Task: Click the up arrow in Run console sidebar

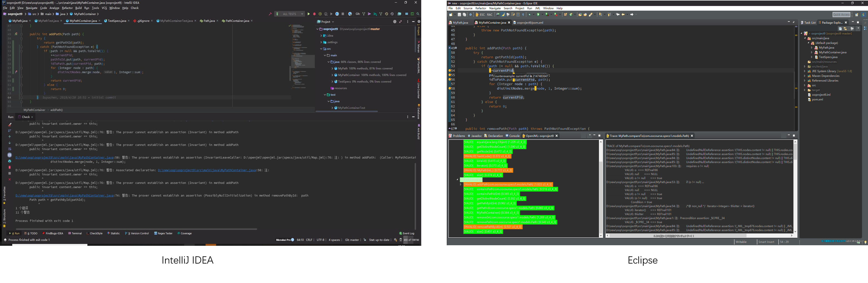Action: tap(9, 137)
